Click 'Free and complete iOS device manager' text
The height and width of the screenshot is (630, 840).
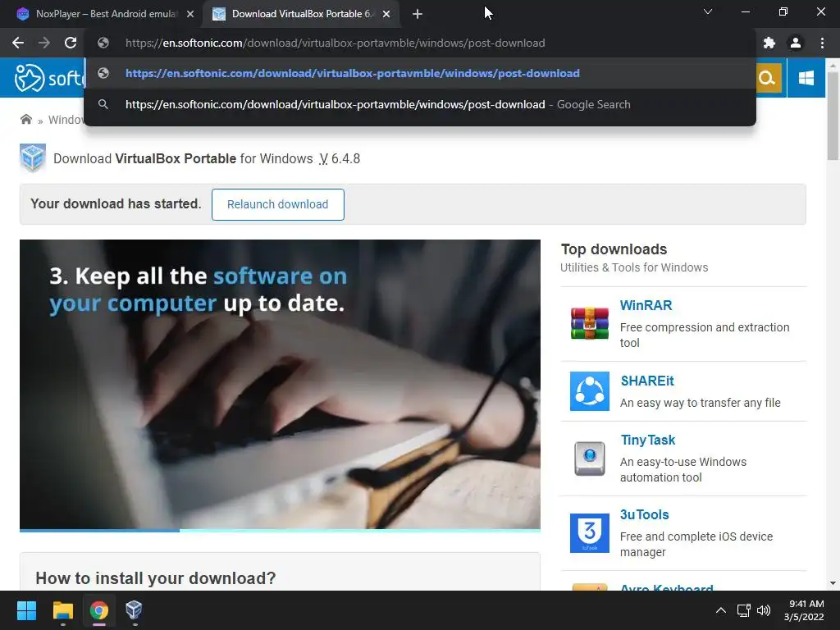click(696, 545)
